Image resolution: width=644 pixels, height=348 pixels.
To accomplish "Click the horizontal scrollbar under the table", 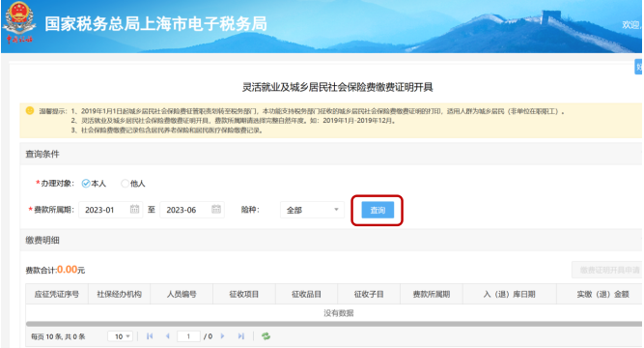I will pyautogui.click(x=333, y=324).
